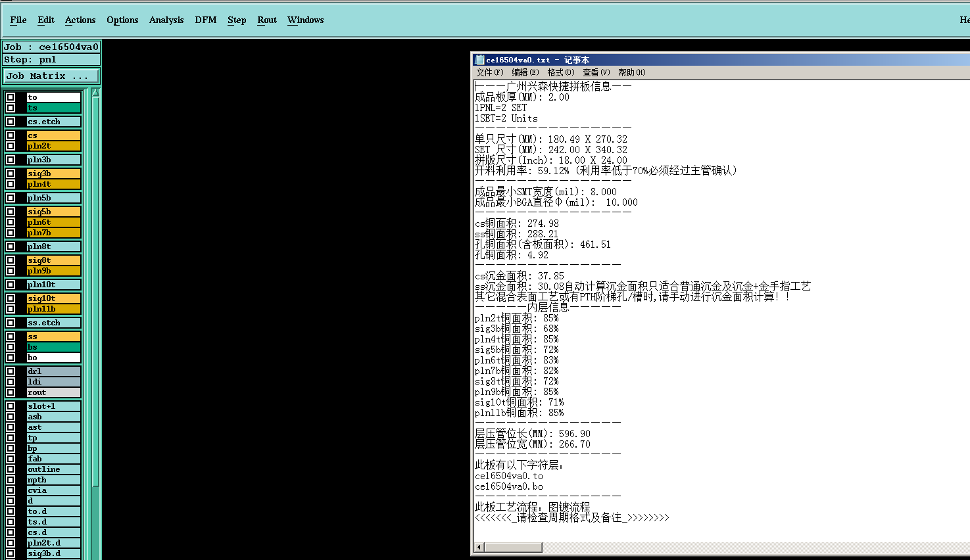Select the sig8t layer name
Screen dimensions: 970x560
[53, 260]
